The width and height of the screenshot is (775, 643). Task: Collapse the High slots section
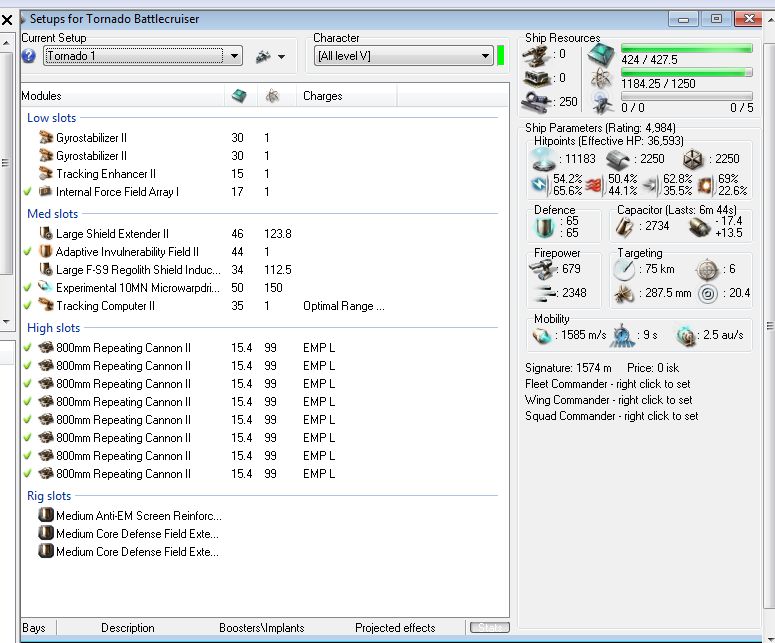tap(53, 328)
